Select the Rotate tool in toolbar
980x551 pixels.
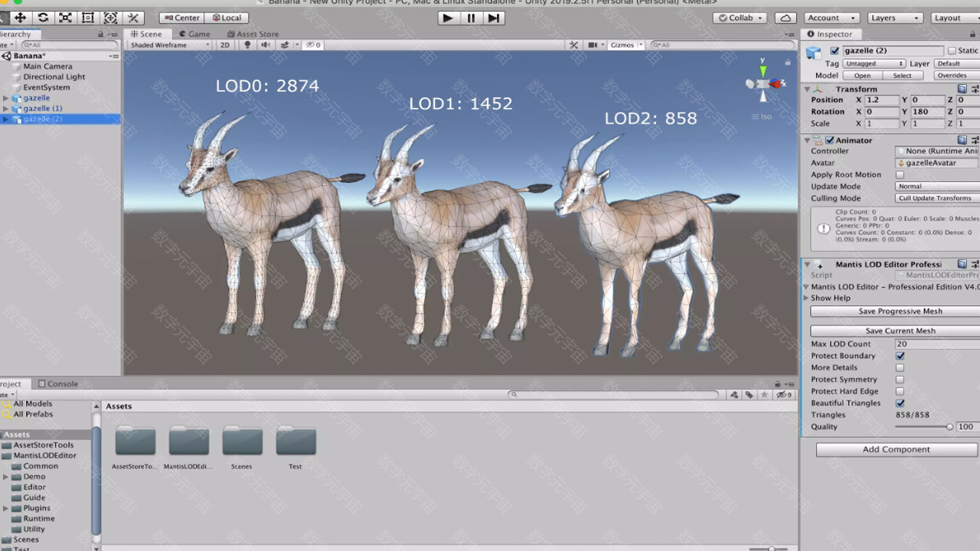click(x=43, y=18)
